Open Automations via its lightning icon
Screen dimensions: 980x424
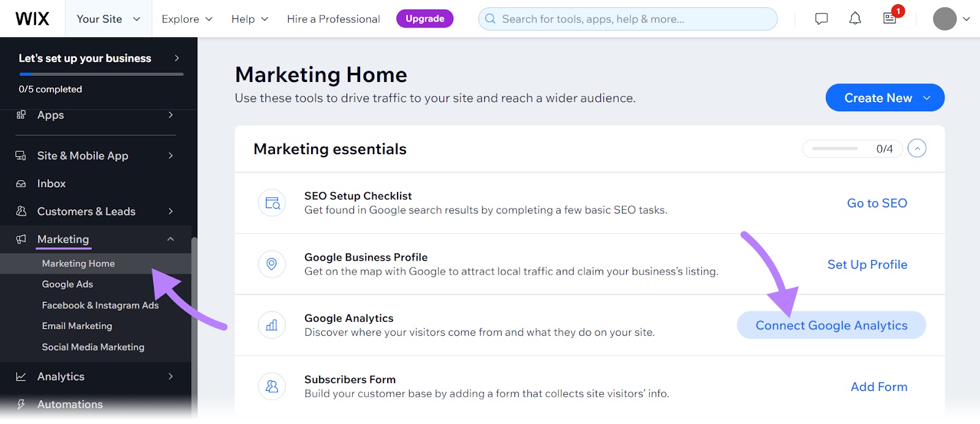coord(20,404)
